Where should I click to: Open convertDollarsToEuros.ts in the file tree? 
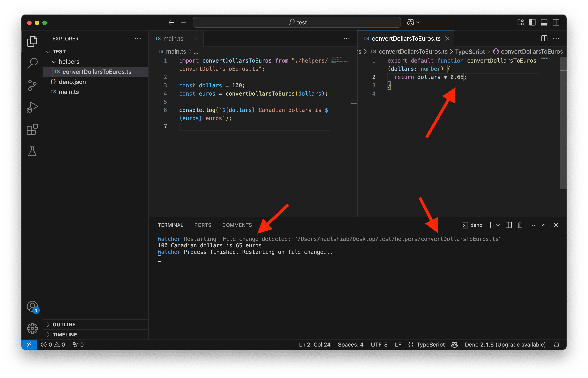tap(96, 72)
